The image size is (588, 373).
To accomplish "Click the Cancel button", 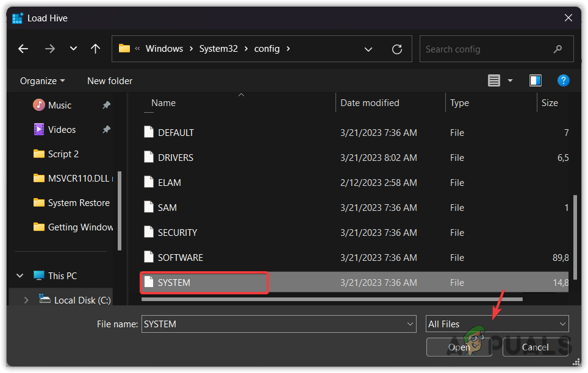I will (x=535, y=347).
